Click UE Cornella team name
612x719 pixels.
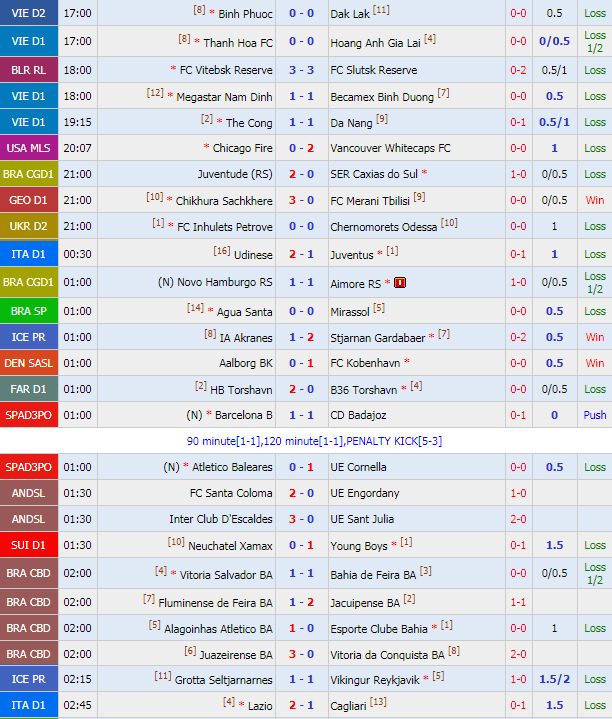point(358,467)
